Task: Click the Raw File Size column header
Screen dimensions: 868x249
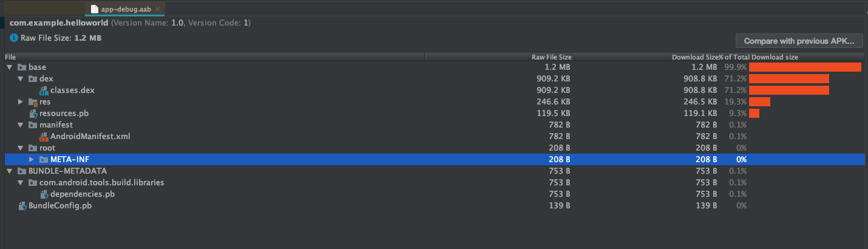Action: pos(551,57)
